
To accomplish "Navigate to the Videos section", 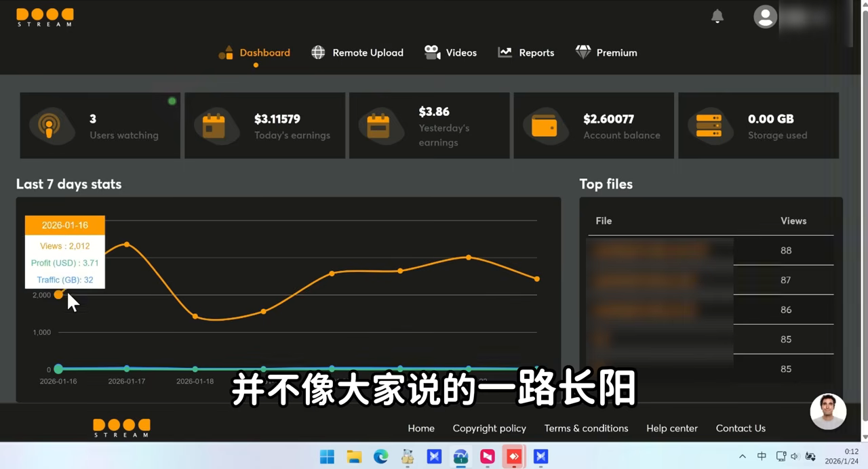I will click(450, 53).
